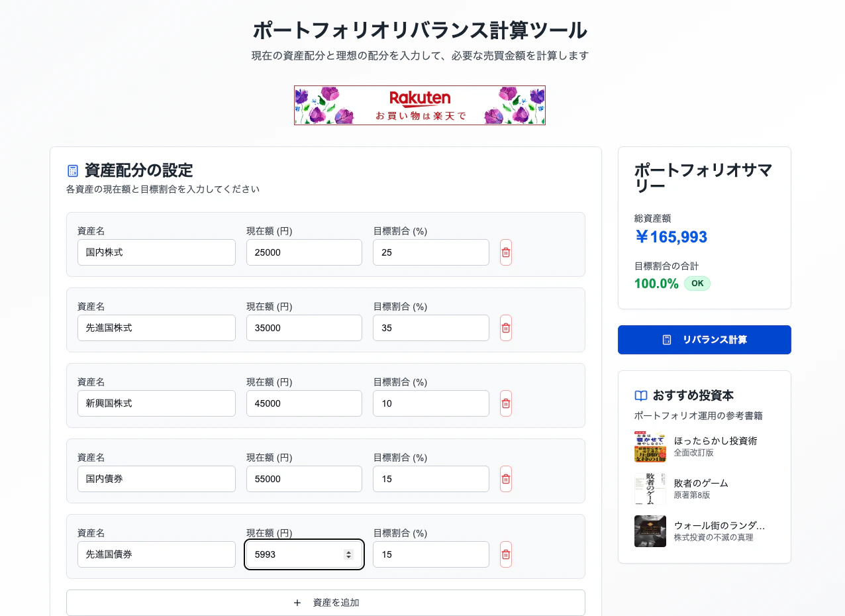Viewport: 845px width, 616px height.
Task: Select the 目標割合 field showing 25
Action: pyautogui.click(x=430, y=252)
